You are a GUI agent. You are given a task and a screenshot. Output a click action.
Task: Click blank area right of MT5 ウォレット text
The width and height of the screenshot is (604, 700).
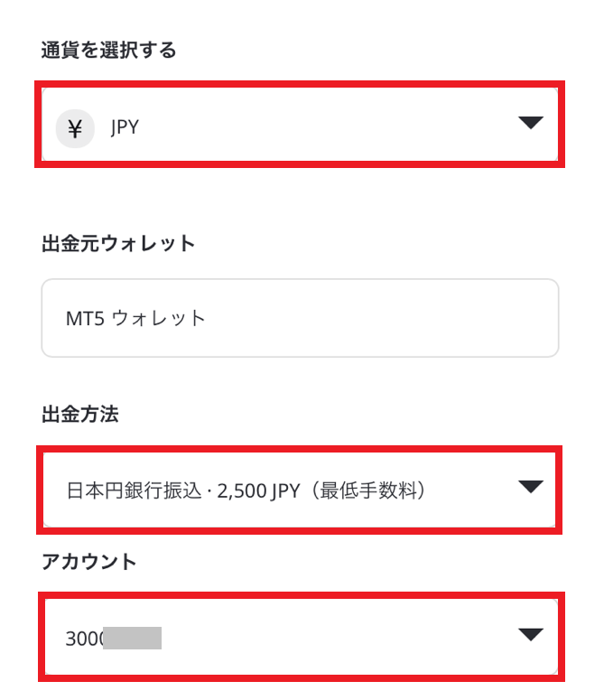(x=379, y=318)
